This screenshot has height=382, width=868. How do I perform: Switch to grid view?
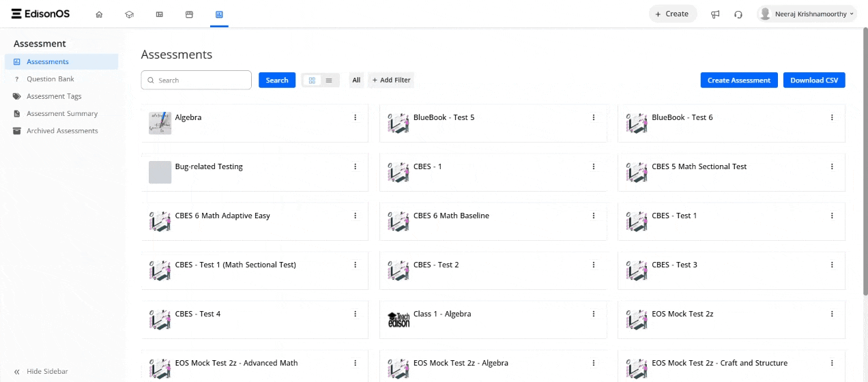coord(312,80)
